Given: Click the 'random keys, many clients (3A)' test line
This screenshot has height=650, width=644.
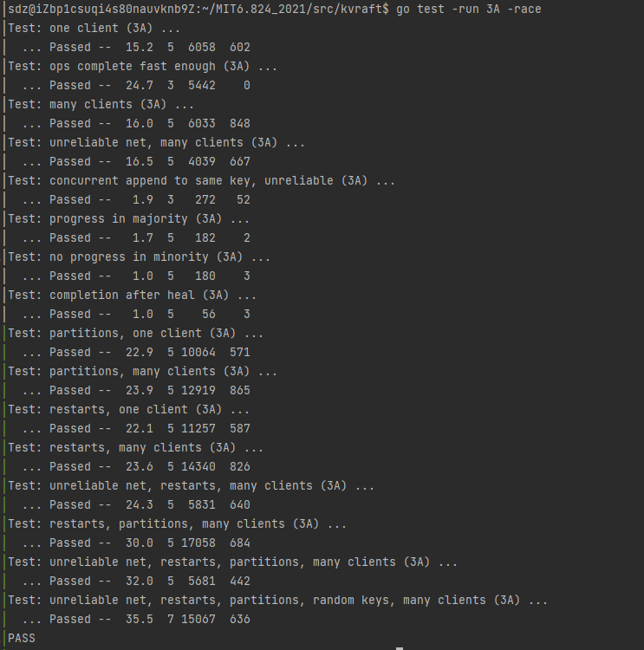Looking at the screenshot, I should pos(278,601).
